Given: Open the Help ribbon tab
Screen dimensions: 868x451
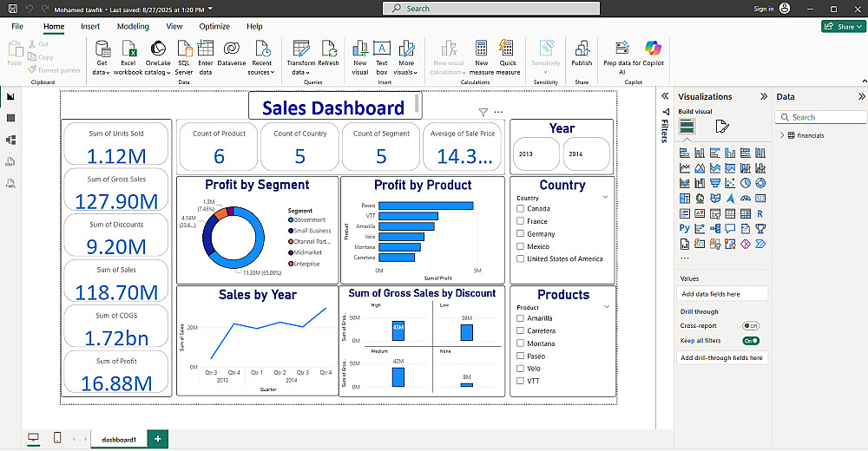Looking at the screenshot, I should click(254, 26).
